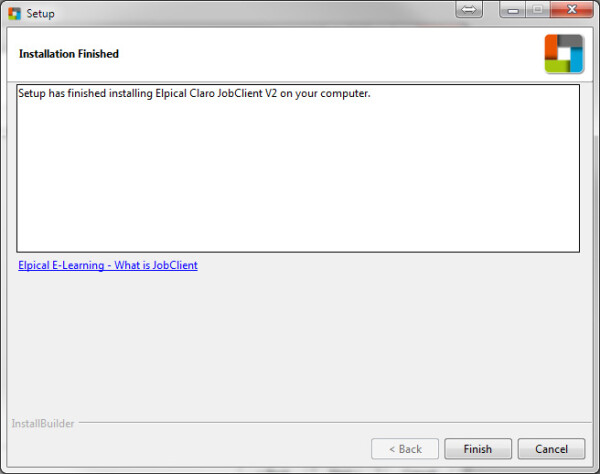This screenshot has height=474, width=600.
Task: Click the empty white space in message box
Action: click(x=298, y=176)
